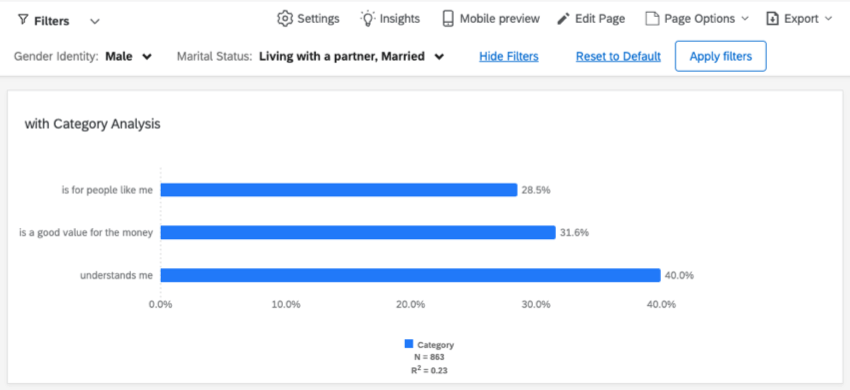
Task: Open the Gender Identity Male dropdown
Action: click(x=128, y=56)
